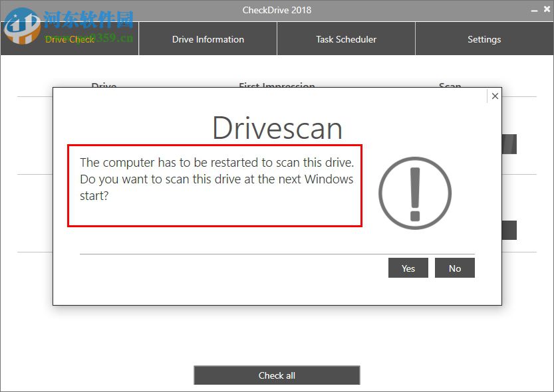
Task: Open the Settings tab
Action: pos(484,39)
